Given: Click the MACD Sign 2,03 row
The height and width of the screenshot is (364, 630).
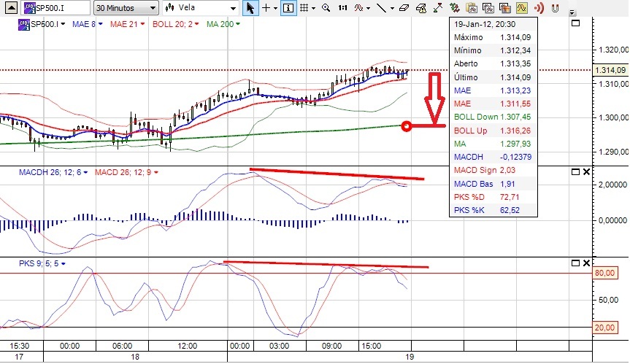Looking at the screenshot, I should point(493,170).
